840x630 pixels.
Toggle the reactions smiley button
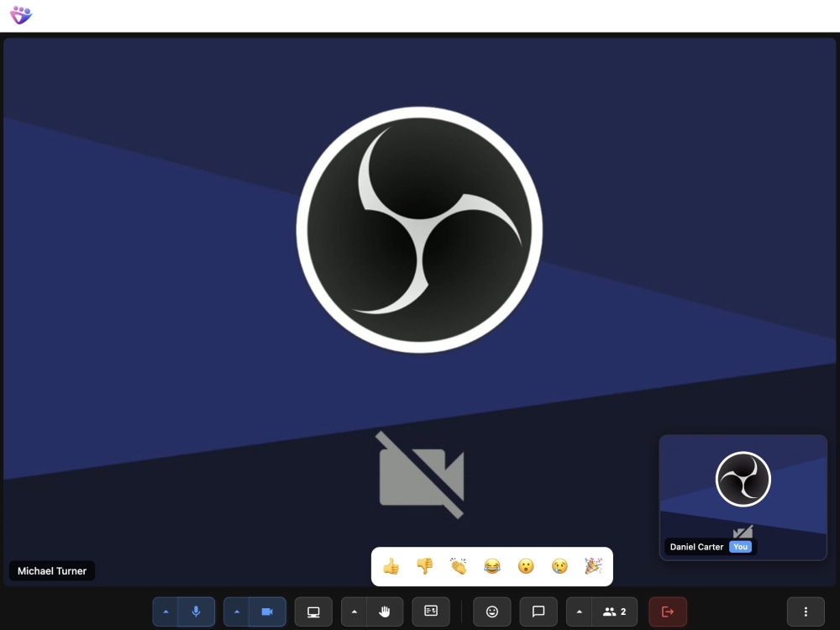tap(491, 612)
